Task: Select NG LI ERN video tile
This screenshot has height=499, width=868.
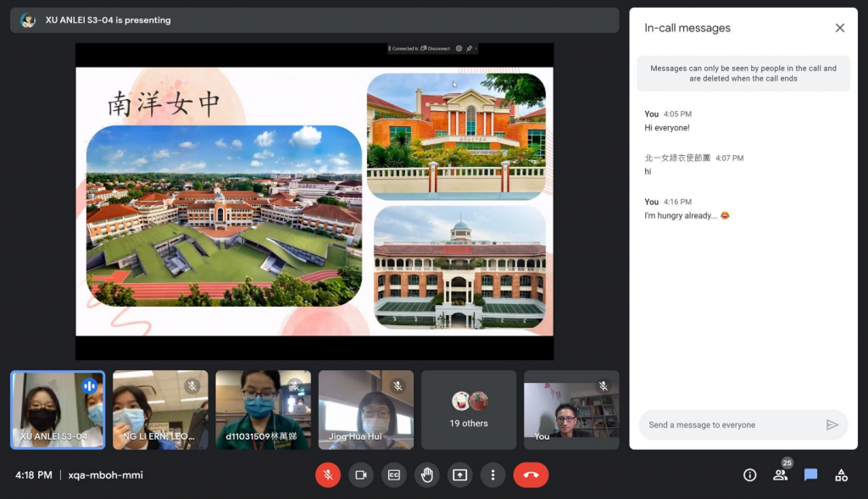Action: [160, 410]
